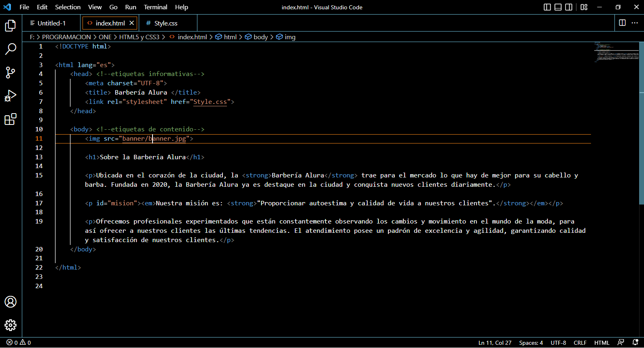Viewport: 644px width, 348px height.
Task: Open the Terminal menu
Action: 155,7
